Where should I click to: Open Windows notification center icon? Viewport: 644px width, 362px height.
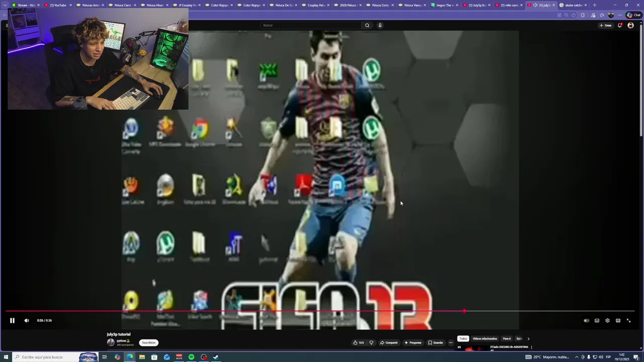tap(636, 357)
